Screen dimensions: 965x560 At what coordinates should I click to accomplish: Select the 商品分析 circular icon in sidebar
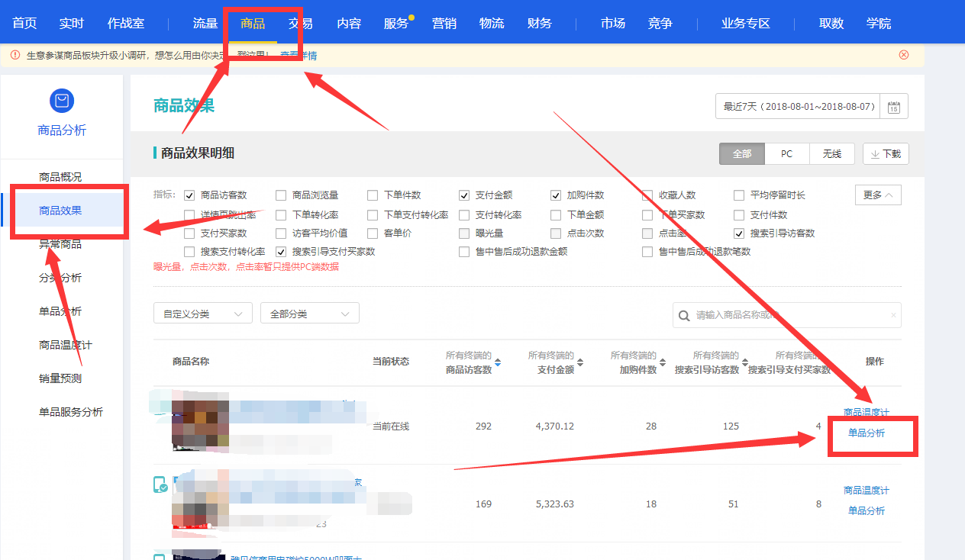61,101
